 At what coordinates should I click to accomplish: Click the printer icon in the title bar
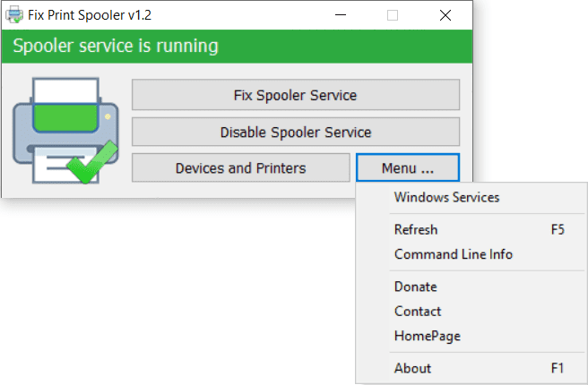(x=15, y=15)
